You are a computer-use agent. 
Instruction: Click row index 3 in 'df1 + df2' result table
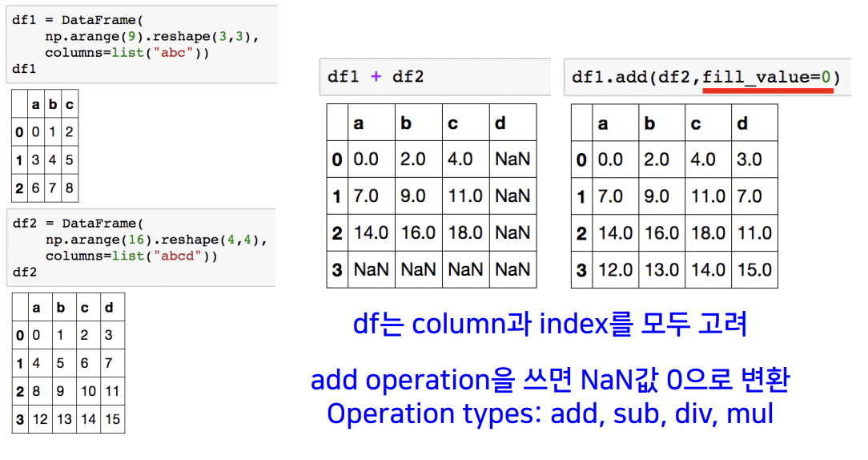(x=336, y=270)
